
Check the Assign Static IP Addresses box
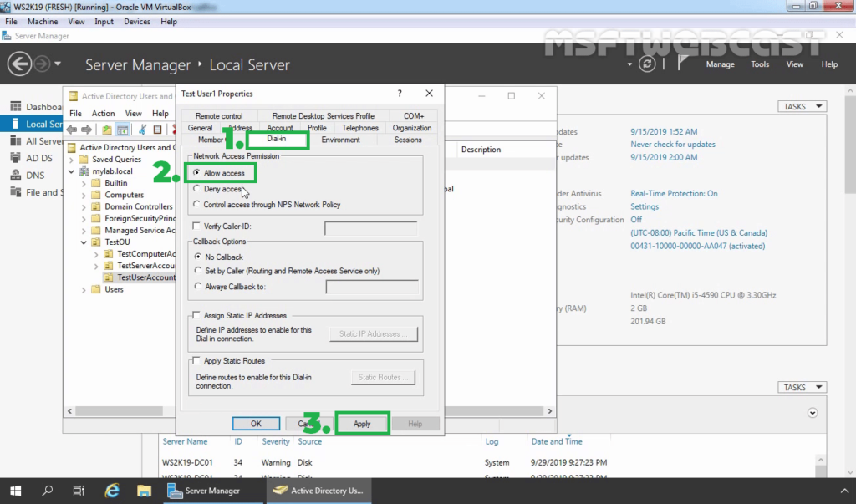tap(196, 315)
